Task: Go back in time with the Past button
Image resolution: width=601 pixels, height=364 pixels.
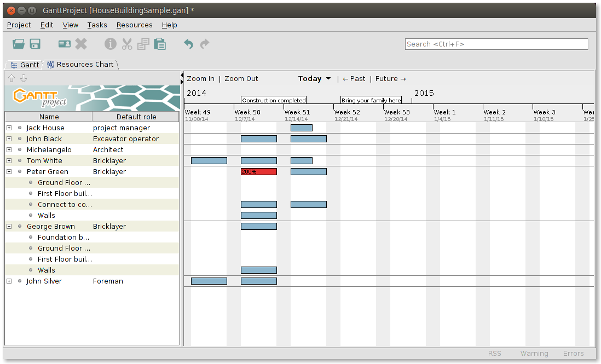Action: (354, 79)
